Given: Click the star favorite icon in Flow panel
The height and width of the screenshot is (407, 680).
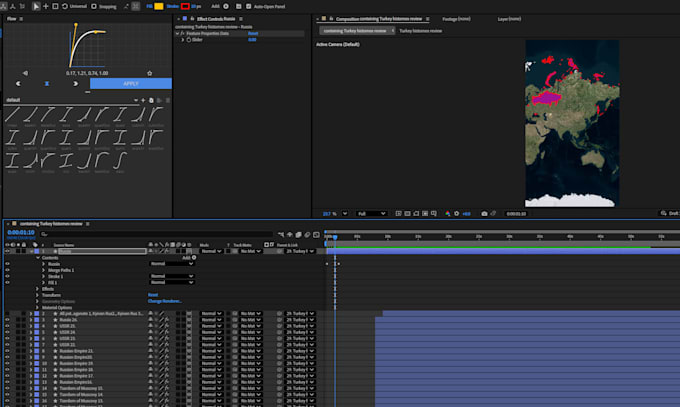Looking at the screenshot, I should pyautogui.click(x=150, y=73).
